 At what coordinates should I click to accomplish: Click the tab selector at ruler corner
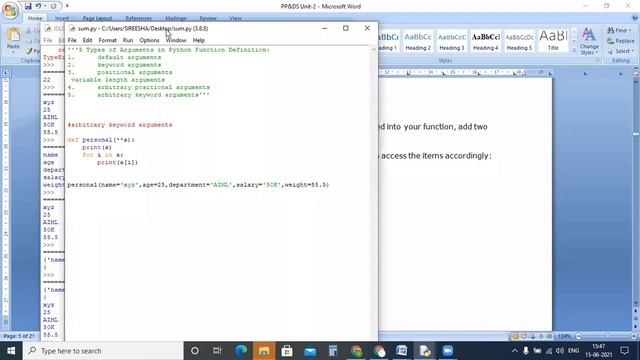point(6,73)
